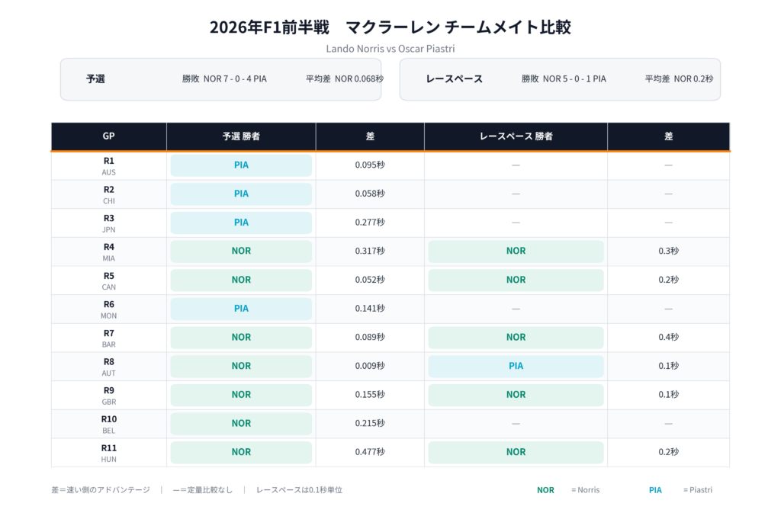Click the 予選 勝者 column header
This screenshot has height=532, width=781.
pos(241,136)
